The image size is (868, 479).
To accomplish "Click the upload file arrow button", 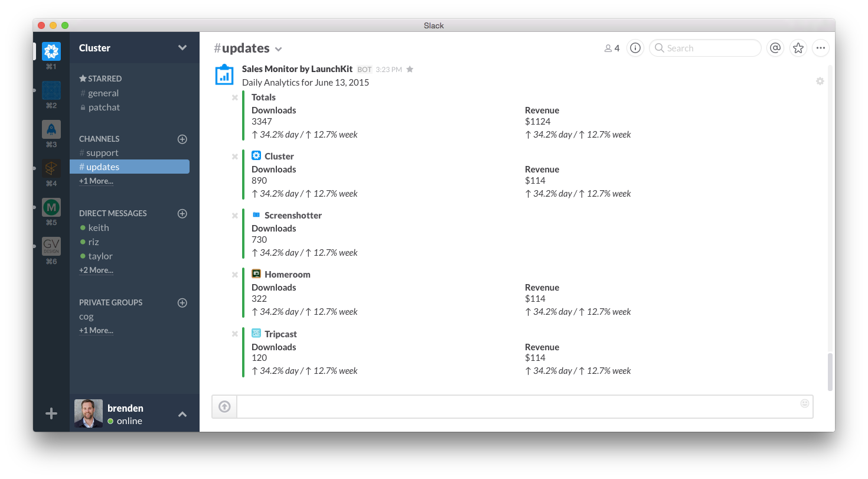I will pos(224,406).
